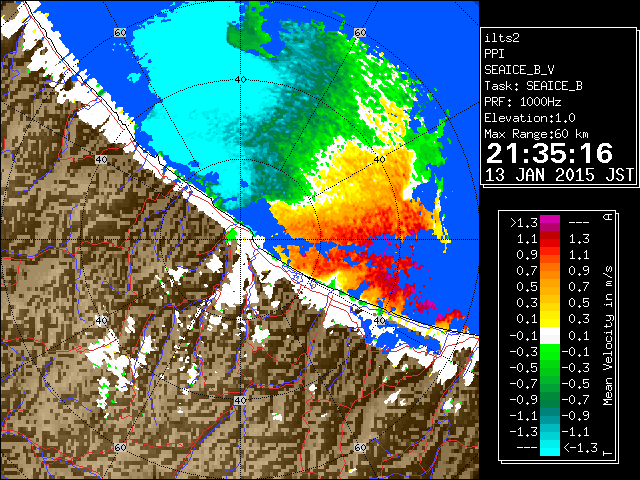The height and width of the screenshot is (480, 640).
Task: Click the '>1.3' legend label
Action: (524, 223)
